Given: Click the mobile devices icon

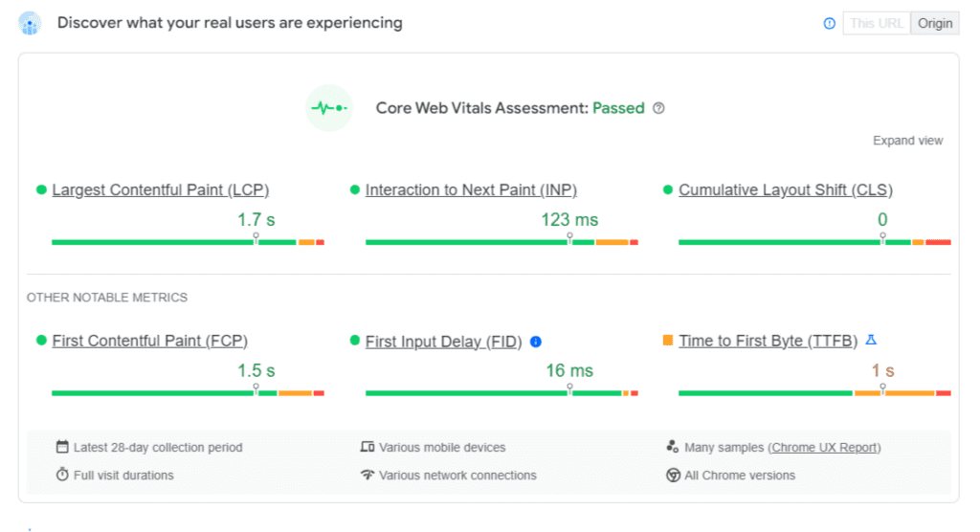Looking at the screenshot, I should pos(367,447).
